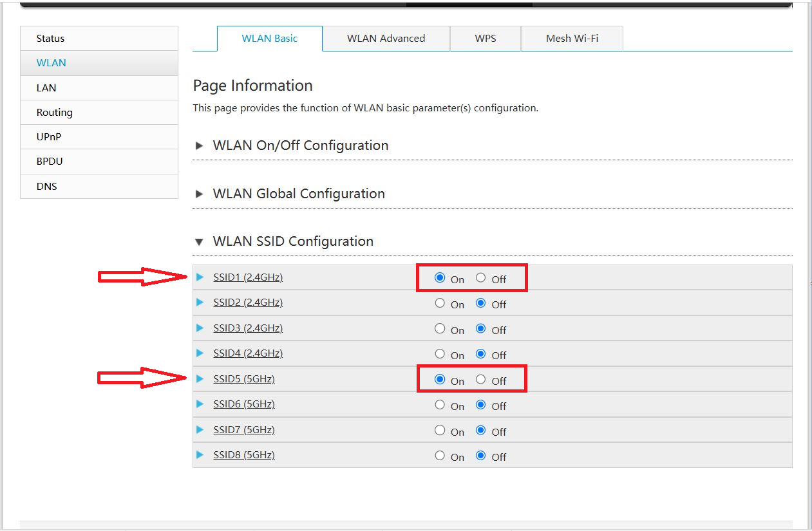Open the Mesh Wi-Fi tab
The image size is (812, 531).
(x=571, y=39)
